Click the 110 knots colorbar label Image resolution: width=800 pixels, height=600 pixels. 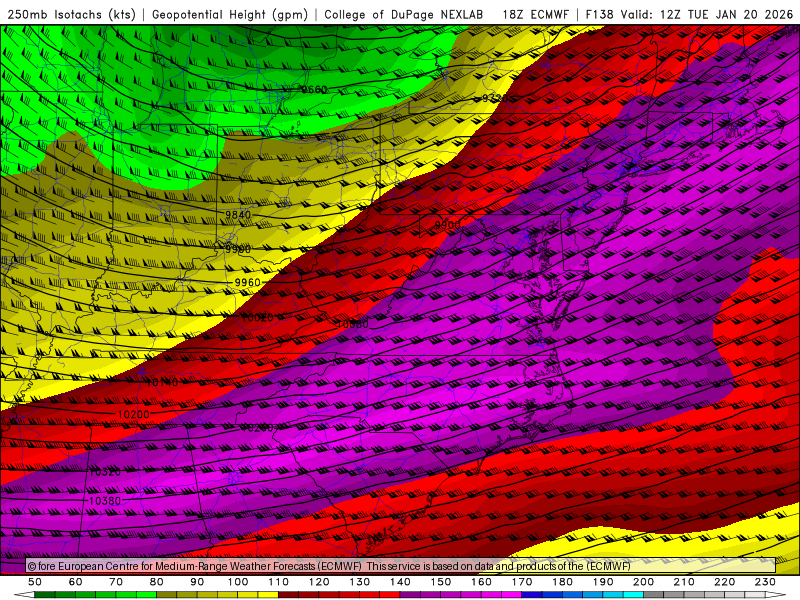pyautogui.click(x=279, y=582)
